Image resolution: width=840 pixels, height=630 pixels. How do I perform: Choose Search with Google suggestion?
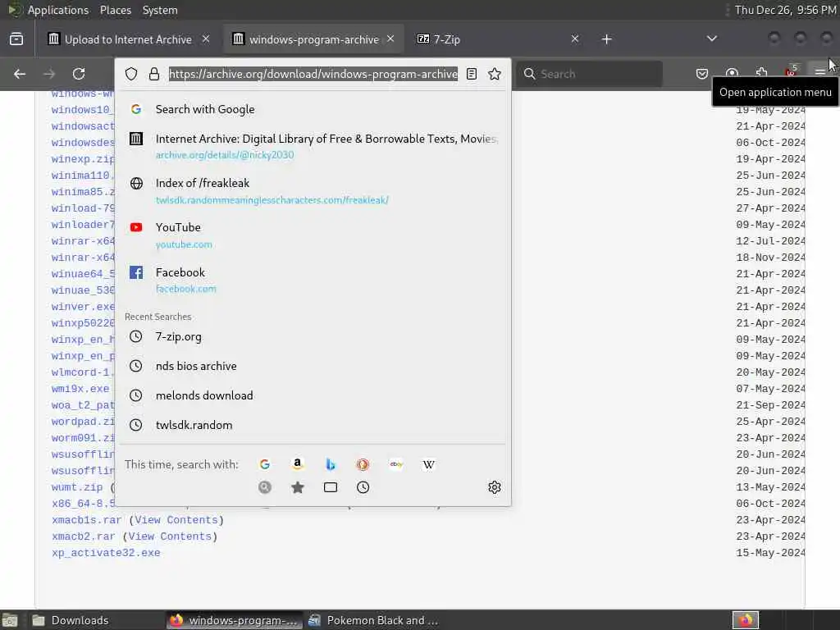pyautogui.click(x=313, y=109)
